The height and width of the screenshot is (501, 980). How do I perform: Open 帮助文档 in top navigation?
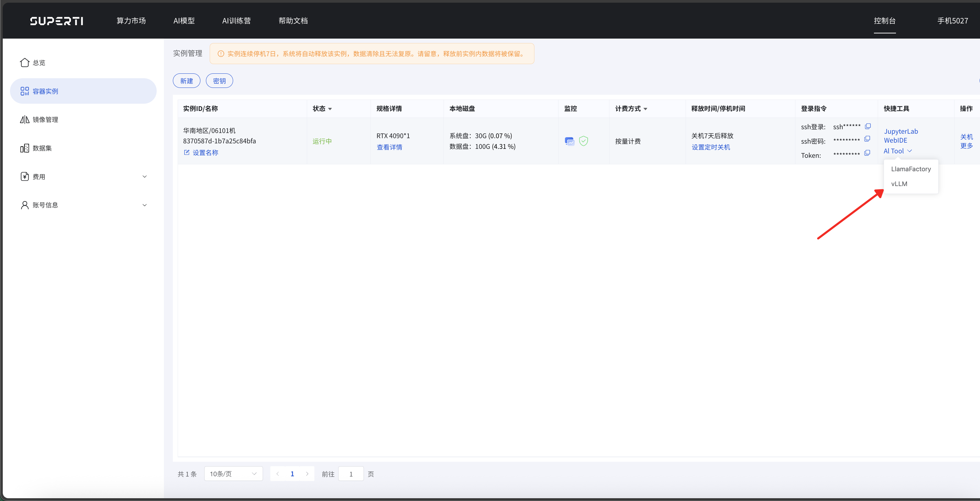click(x=293, y=21)
